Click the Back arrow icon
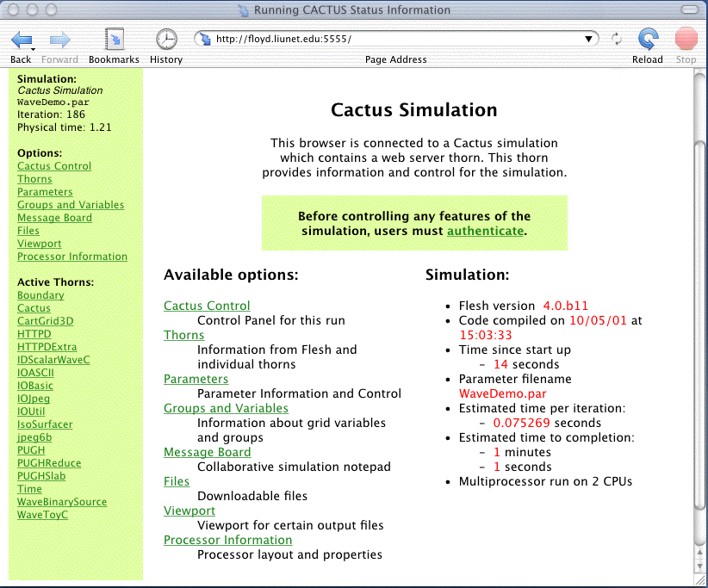 pos(22,40)
